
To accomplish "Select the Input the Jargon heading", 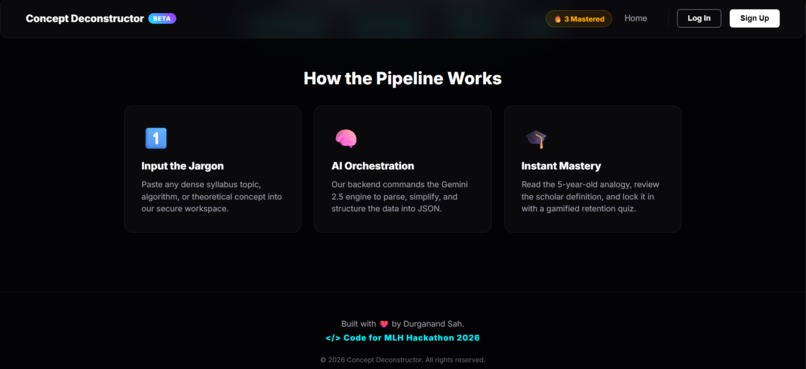I will pos(182,166).
